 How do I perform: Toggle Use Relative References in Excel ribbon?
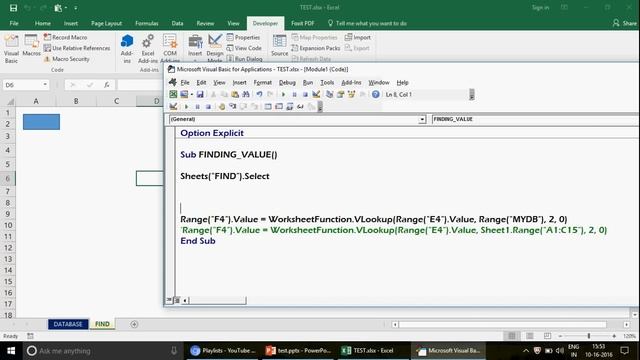click(x=77, y=48)
